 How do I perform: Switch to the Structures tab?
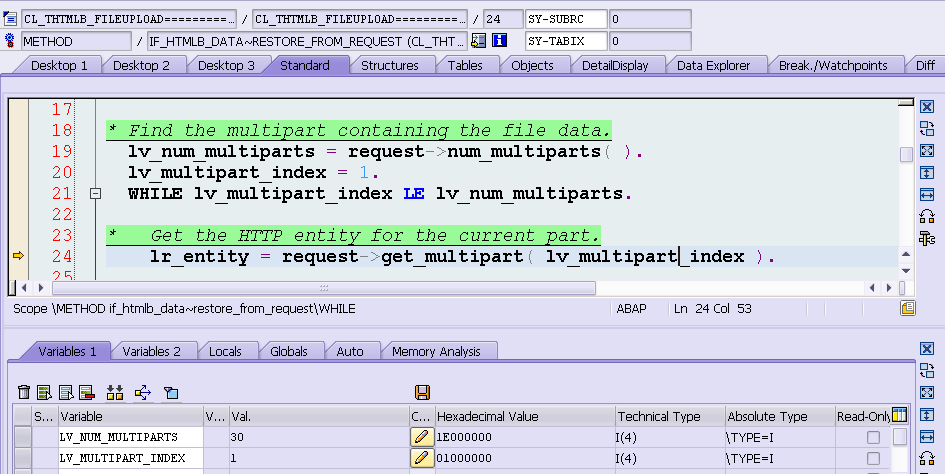(389, 65)
